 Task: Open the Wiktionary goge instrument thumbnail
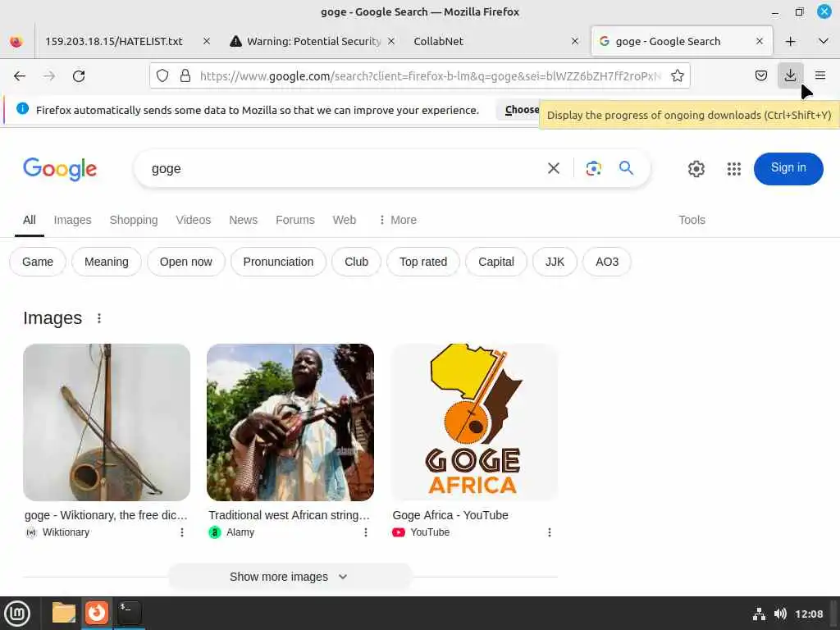click(107, 422)
